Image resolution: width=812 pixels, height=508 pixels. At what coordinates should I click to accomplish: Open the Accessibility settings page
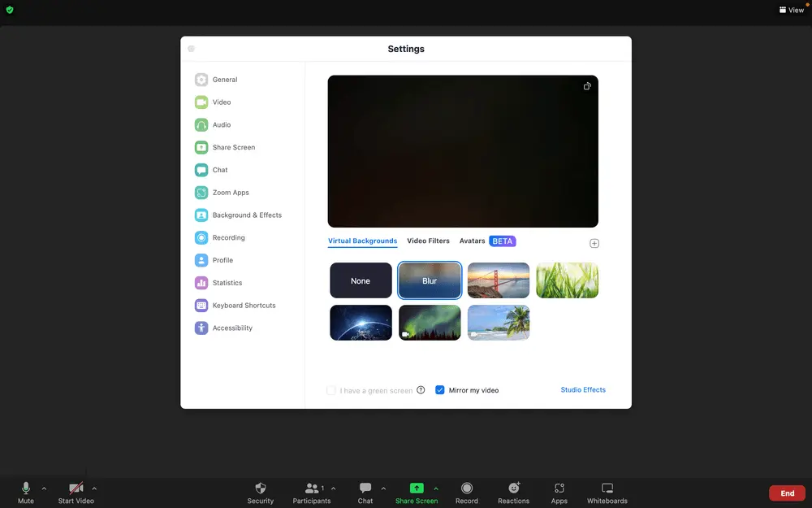[231, 328]
